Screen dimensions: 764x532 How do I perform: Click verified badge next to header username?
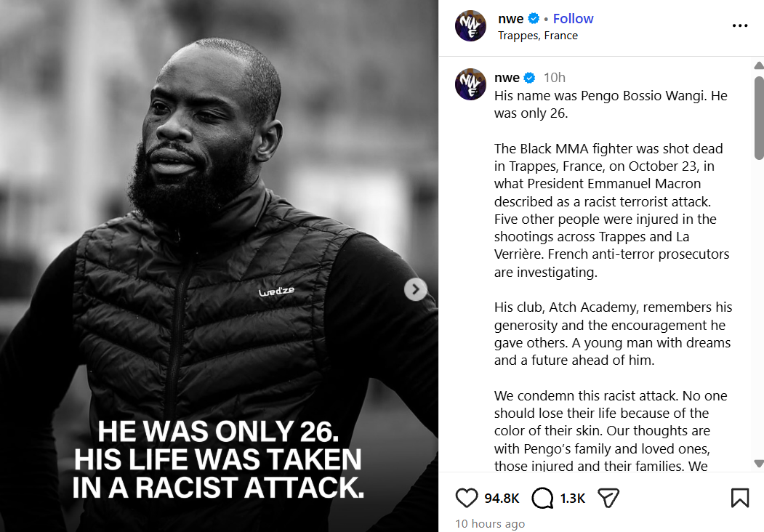[534, 18]
